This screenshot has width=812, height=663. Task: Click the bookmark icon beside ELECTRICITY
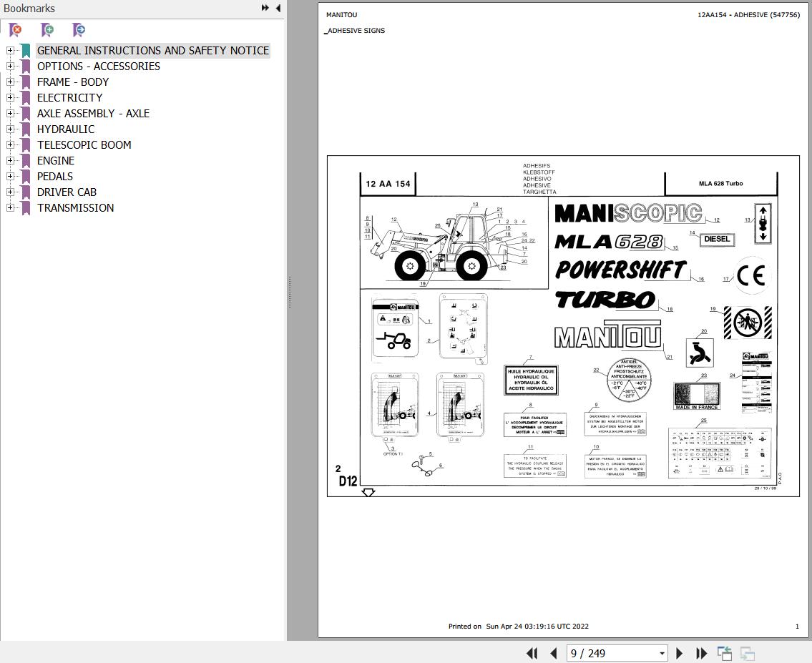[25, 98]
